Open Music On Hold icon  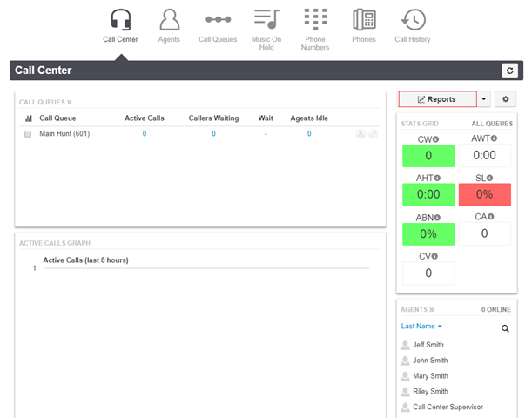click(266, 19)
